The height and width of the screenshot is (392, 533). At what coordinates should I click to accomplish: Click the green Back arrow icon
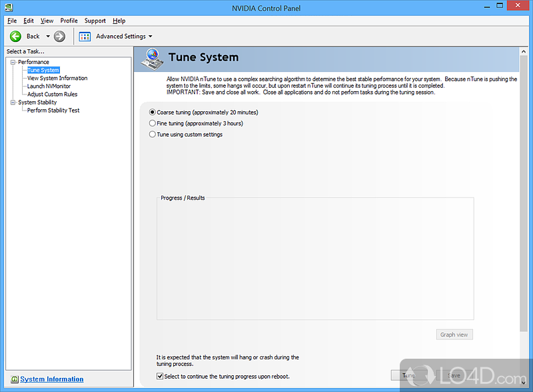(15, 37)
